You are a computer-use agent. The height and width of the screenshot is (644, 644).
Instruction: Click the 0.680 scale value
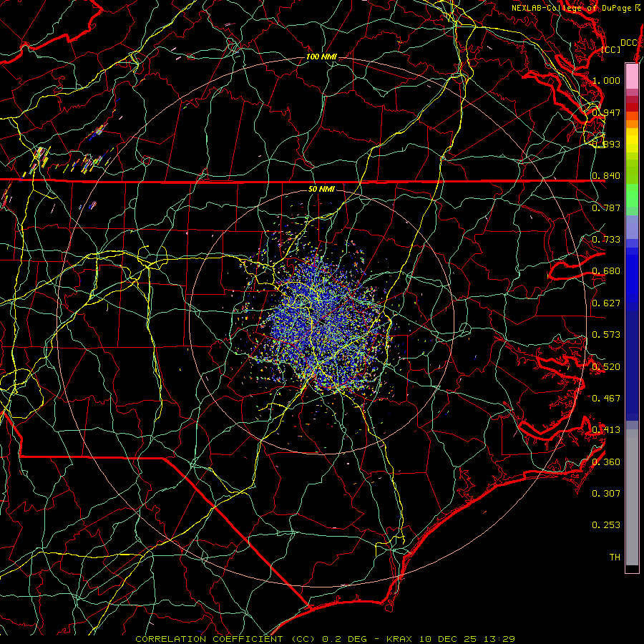point(606,271)
